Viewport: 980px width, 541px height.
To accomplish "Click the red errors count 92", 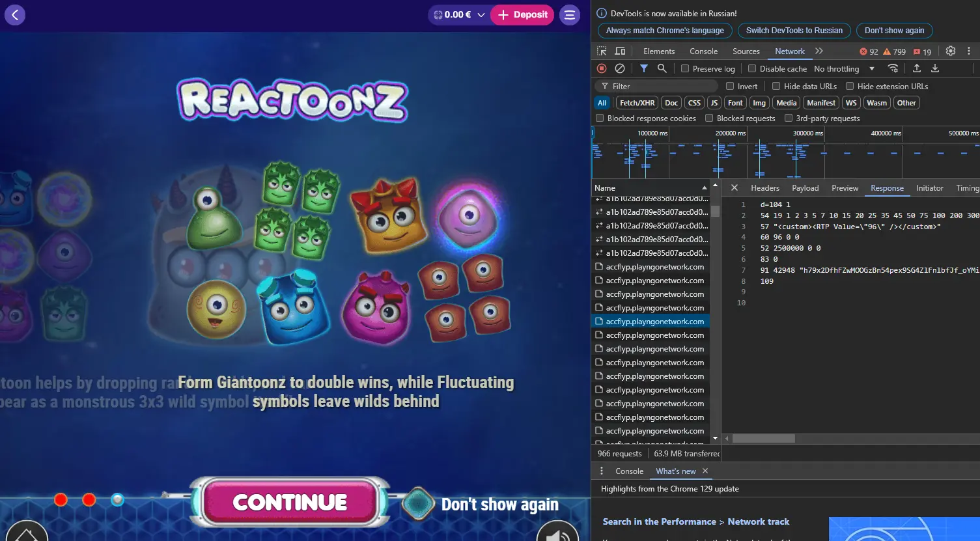I will pyautogui.click(x=869, y=51).
